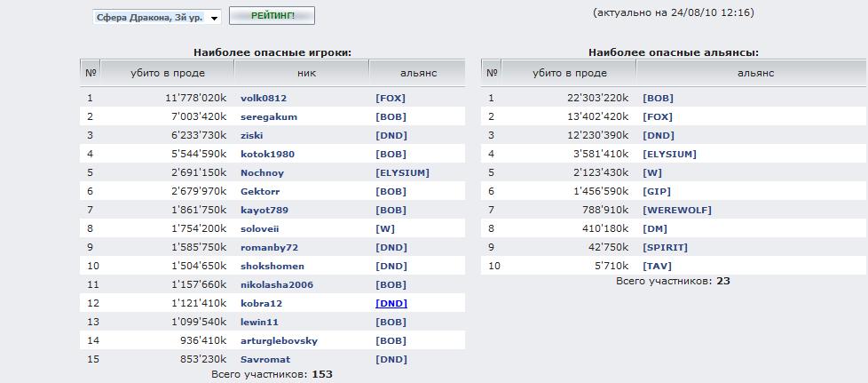868x383 pixels.
Task: Click the [DND] alliance link beside kobra12
Action: (x=391, y=303)
